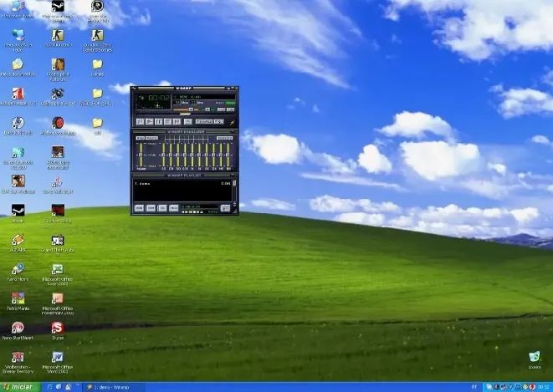Click the Winamp time display
This screenshot has width=553, height=392.
pyautogui.click(x=159, y=98)
